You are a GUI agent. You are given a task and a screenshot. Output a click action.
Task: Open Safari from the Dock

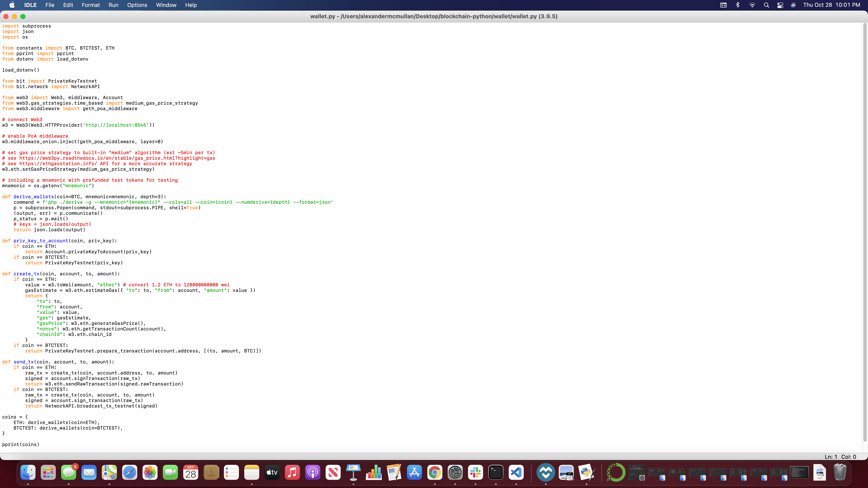[x=130, y=473]
